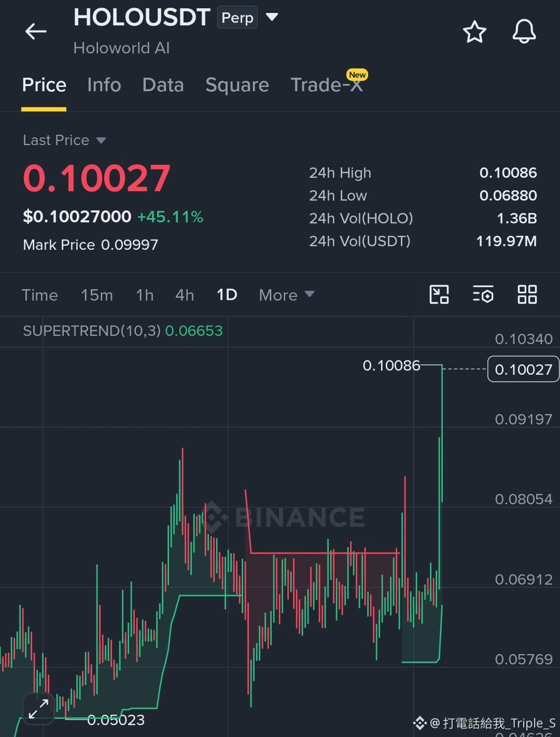
Task: Tap the 0.10340 price axis label
Action: [524, 339]
